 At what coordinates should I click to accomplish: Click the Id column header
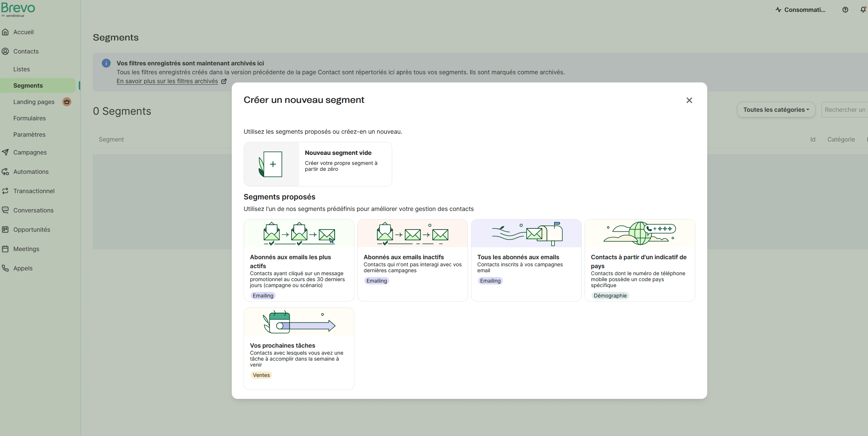click(x=813, y=139)
